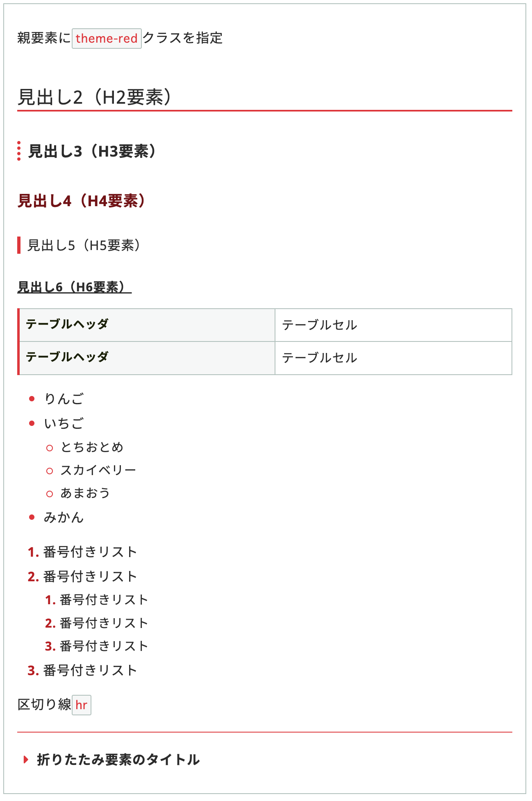Image resolution: width=532 pixels, height=801 pixels.
Task: Select the 見出し4（H4要素） red heading
Action: [82, 201]
